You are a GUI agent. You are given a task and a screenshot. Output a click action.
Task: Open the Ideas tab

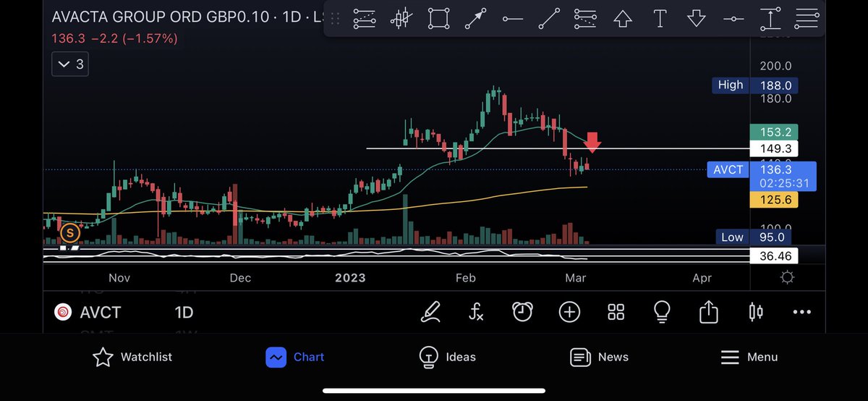click(x=448, y=357)
